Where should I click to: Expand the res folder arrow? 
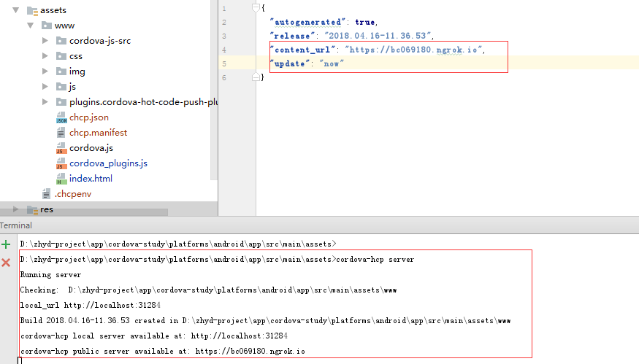[15, 209]
